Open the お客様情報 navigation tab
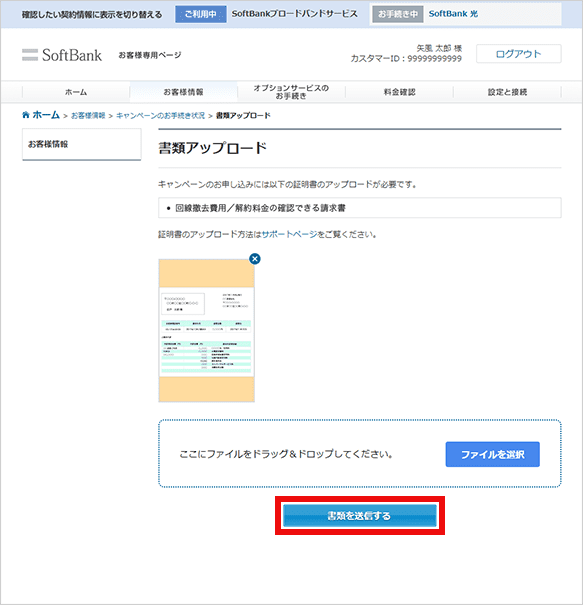 (183, 92)
